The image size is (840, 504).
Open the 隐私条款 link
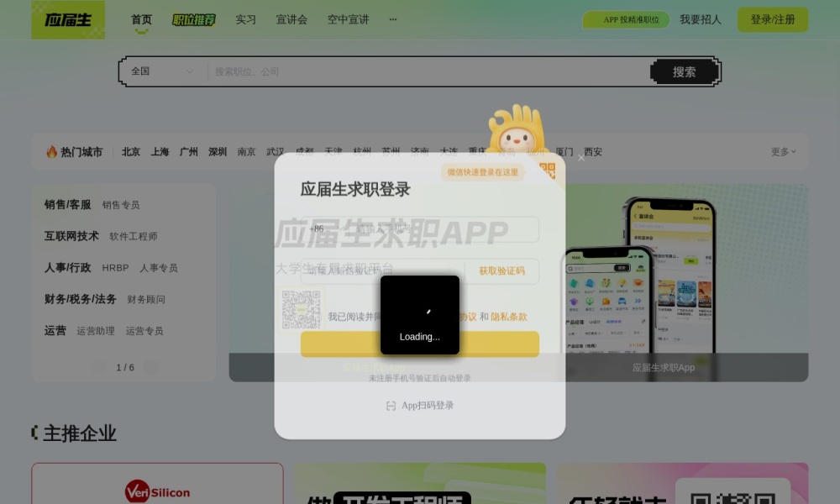pyautogui.click(x=509, y=317)
